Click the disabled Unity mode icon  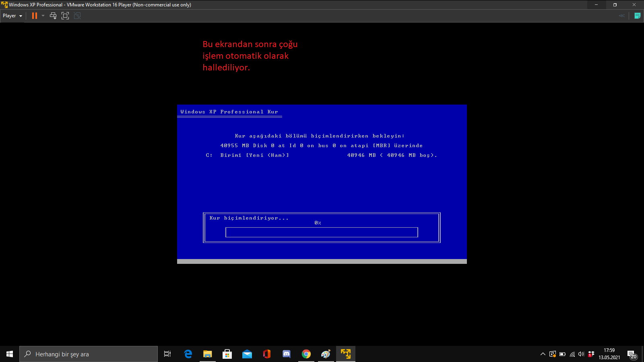pyautogui.click(x=77, y=16)
